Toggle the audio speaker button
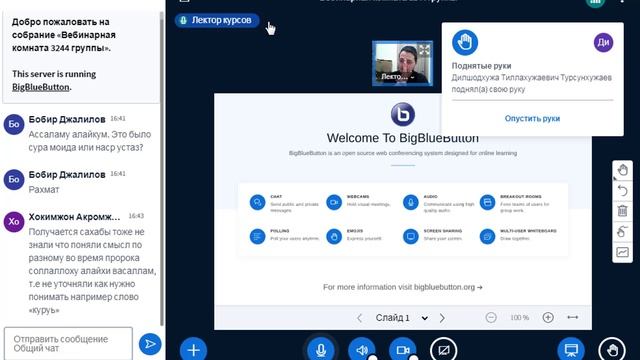 [362, 349]
